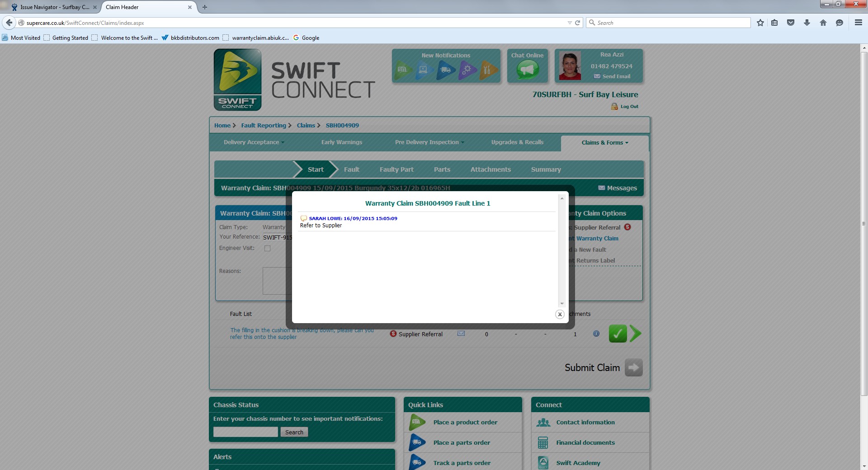Start Chat Online via megaphone icon
Screen dimensions: 868x470
tap(528, 70)
